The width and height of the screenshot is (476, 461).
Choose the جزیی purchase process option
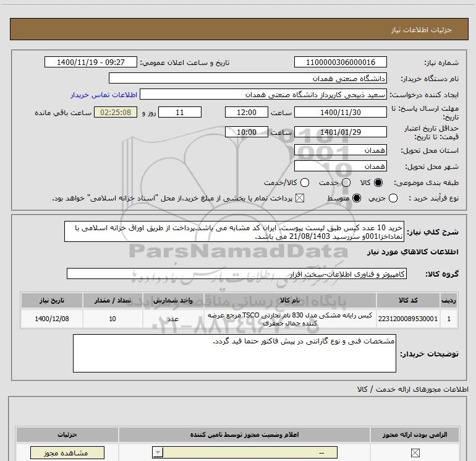click(393, 198)
